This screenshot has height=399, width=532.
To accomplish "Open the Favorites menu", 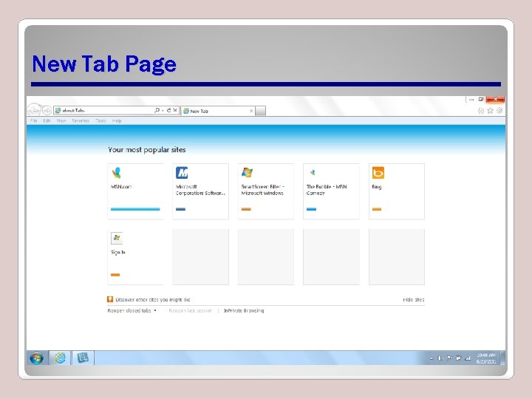I will pyautogui.click(x=81, y=120).
